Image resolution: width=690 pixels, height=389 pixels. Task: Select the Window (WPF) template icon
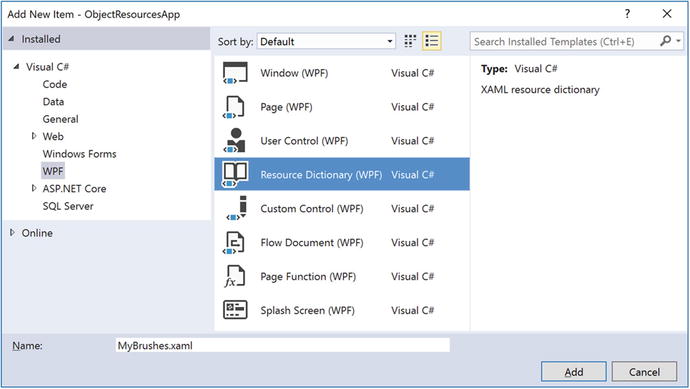(x=235, y=73)
